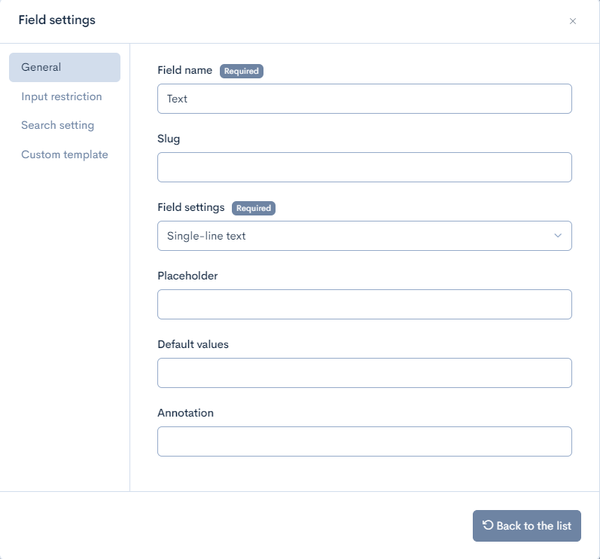Select the General tab
The height and width of the screenshot is (559, 600).
(65, 67)
